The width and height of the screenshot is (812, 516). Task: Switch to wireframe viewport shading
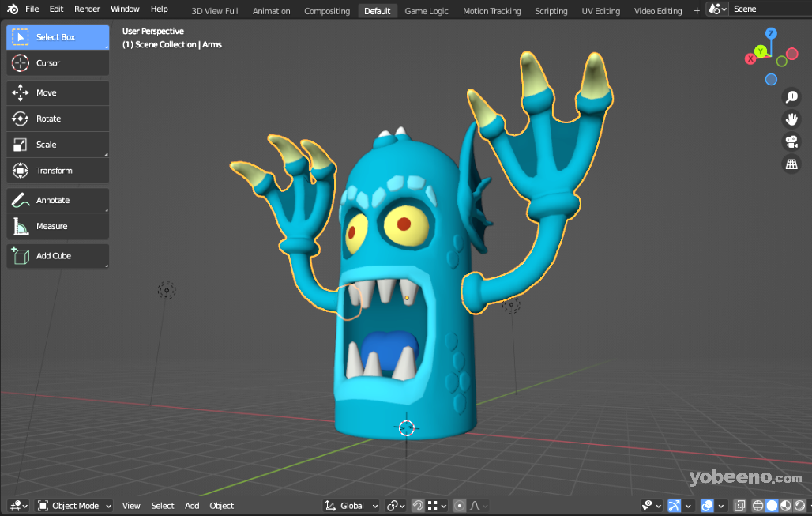[x=757, y=506]
